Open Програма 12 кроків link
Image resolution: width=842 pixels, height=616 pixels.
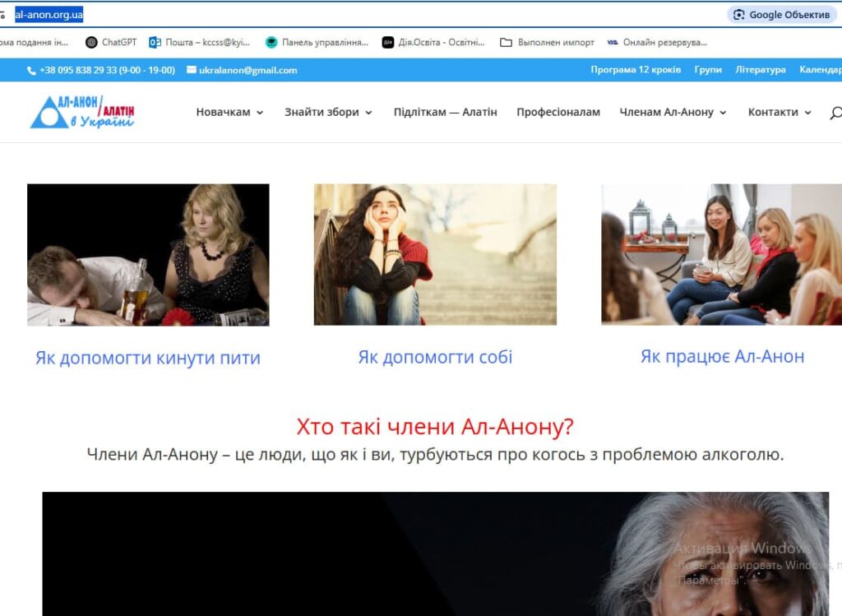(x=636, y=70)
